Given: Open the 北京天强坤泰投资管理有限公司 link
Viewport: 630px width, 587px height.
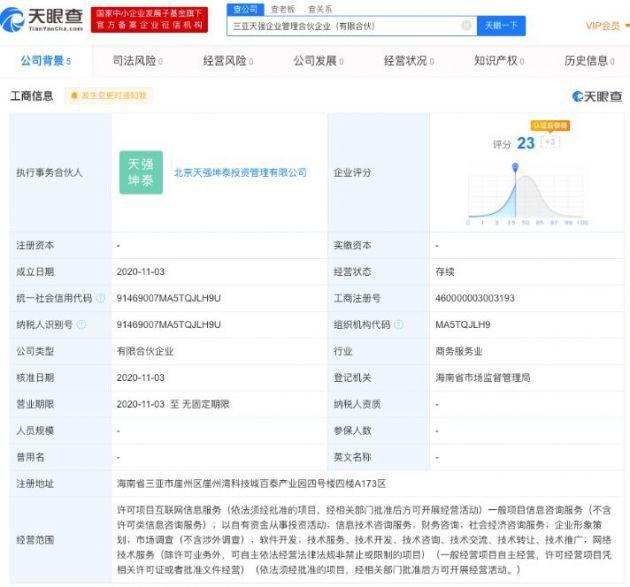Looking at the screenshot, I should (254, 172).
